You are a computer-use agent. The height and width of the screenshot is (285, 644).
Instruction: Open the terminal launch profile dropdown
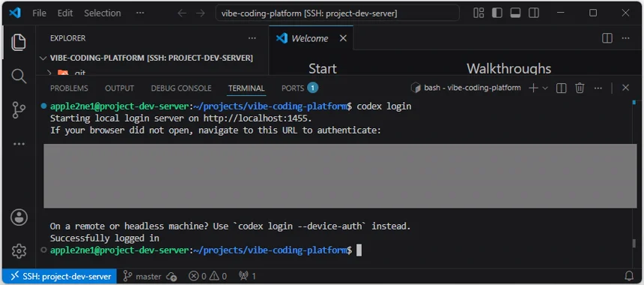pyautogui.click(x=545, y=88)
